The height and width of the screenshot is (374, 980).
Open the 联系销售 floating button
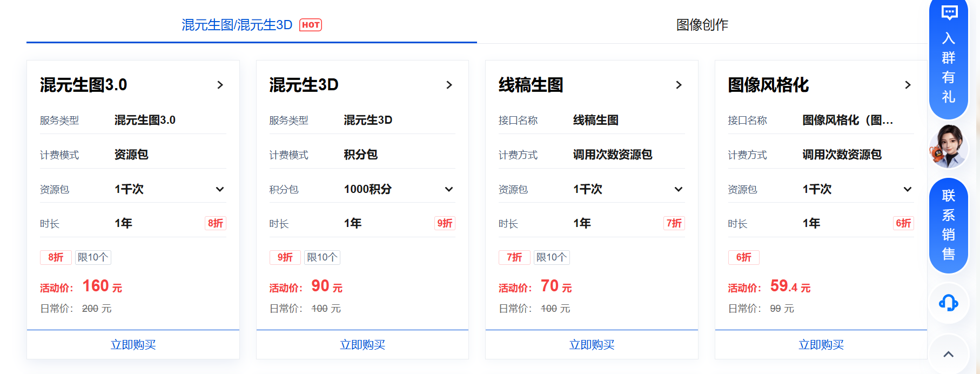pos(949,225)
